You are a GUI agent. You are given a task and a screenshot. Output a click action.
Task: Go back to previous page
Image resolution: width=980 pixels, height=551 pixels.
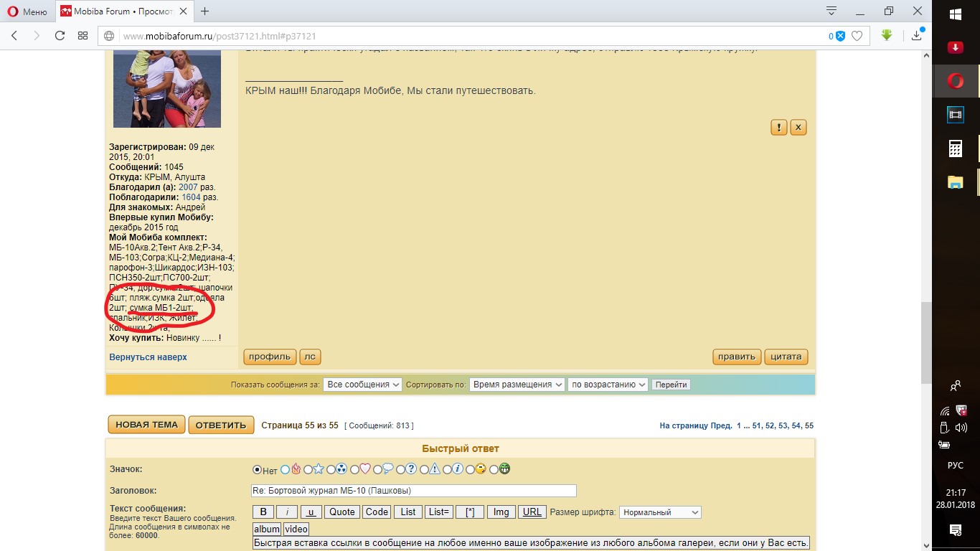click(14, 35)
